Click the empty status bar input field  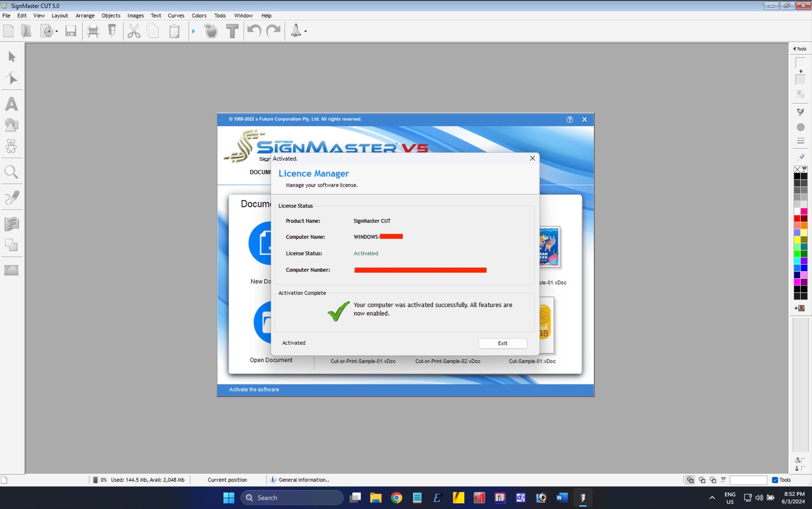[748, 480]
